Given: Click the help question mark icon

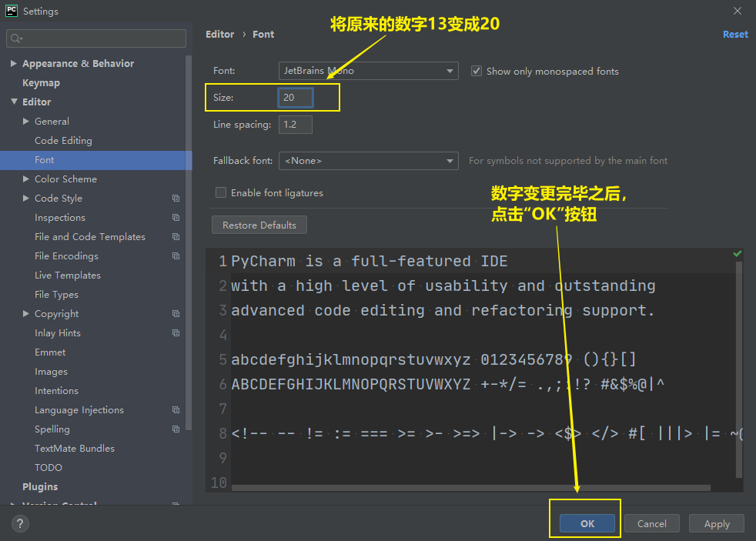Looking at the screenshot, I should coord(20,523).
